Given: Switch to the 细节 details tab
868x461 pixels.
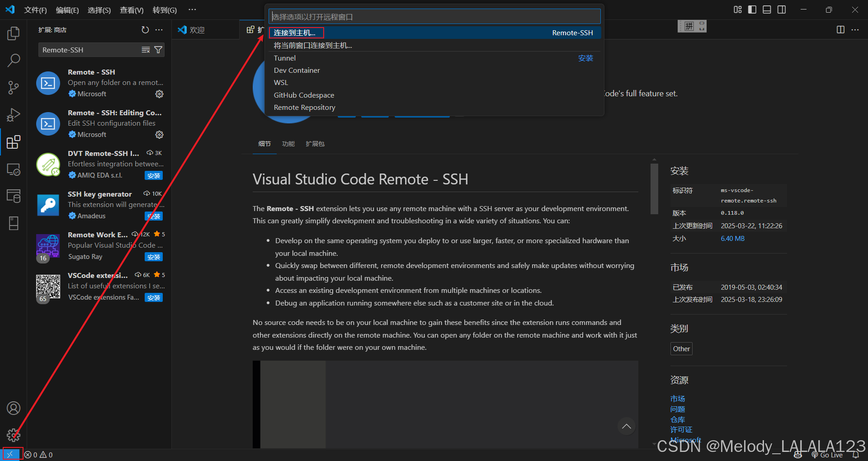Looking at the screenshot, I should pyautogui.click(x=264, y=144).
